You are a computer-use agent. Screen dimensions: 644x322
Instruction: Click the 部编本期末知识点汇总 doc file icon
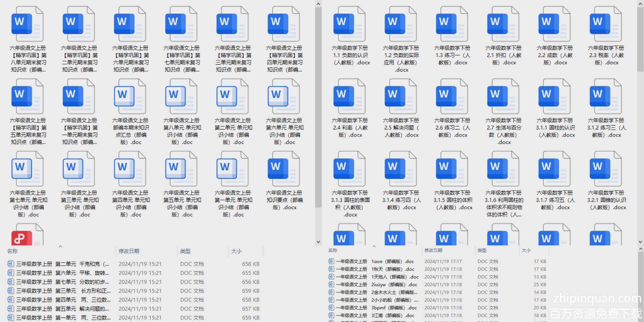tap(130, 97)
